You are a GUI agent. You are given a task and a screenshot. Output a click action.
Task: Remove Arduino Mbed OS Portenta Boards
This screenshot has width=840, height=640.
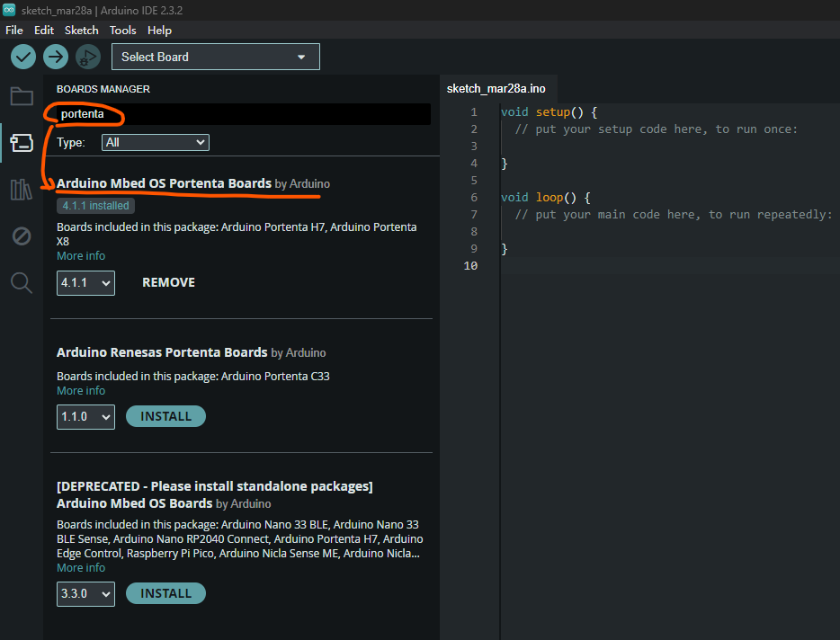pos(168,282)
